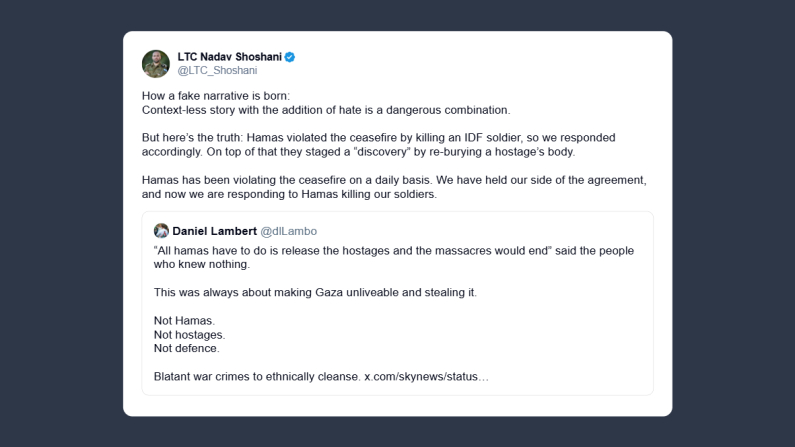Screen dimensions: 795x447
Task: Click the "Blatant war crimes" text
Action: [256, 377]
